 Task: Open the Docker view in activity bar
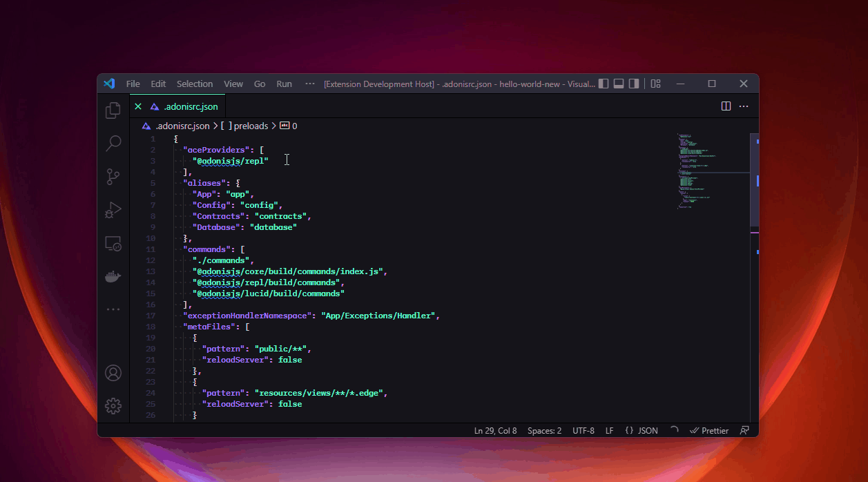(x=113, y=276)
